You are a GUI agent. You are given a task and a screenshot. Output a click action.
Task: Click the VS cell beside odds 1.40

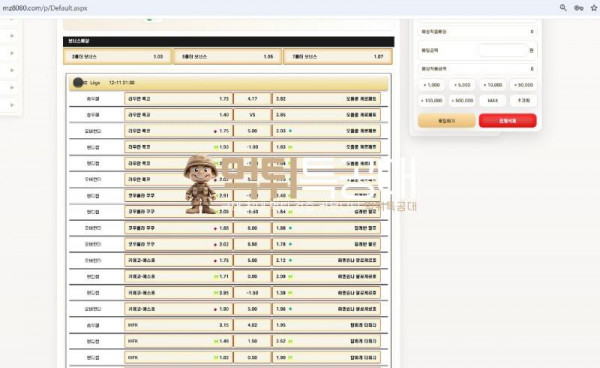pyautogui.click(x=252, y=115)
